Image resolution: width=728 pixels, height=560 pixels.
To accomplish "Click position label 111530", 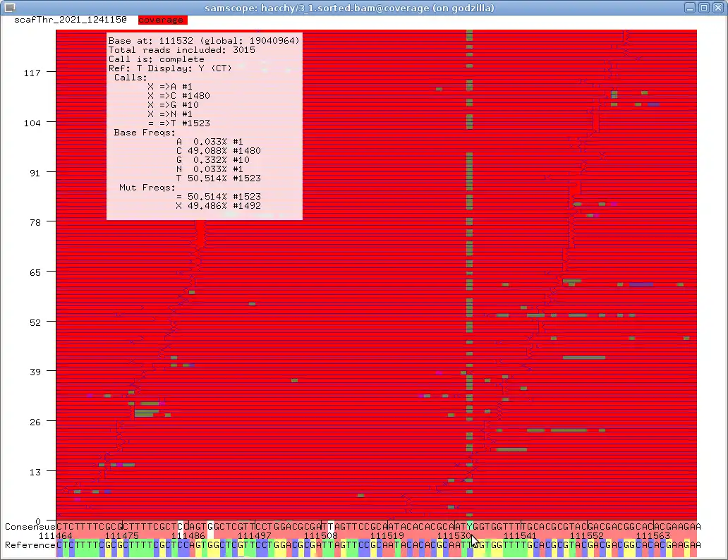I will (454, 535).
